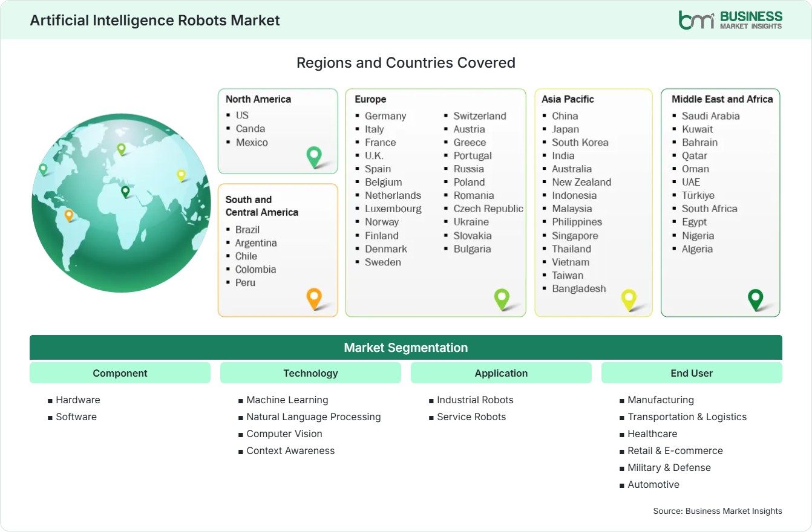The image size is (812, 532).
Task: Click Natural Language Processing under Technology
Action: (x=313, y=417)
